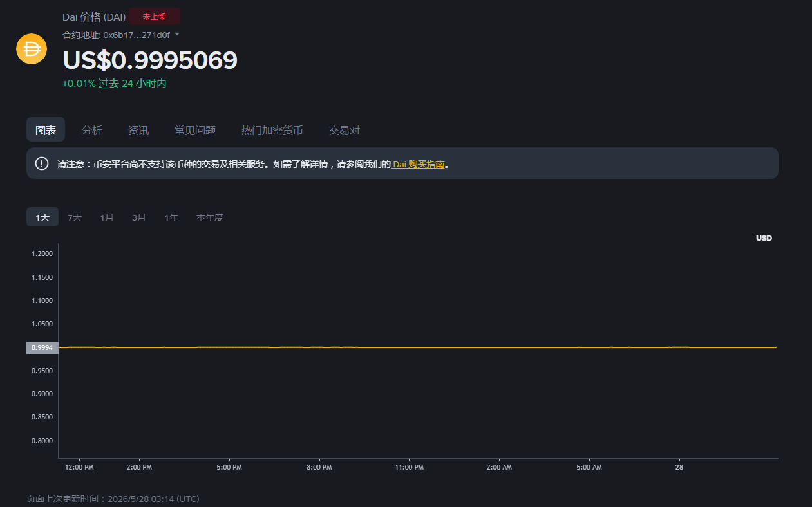Click the orange DAI coin logo
The image size is (812, 507).
(x=32, y=49)
